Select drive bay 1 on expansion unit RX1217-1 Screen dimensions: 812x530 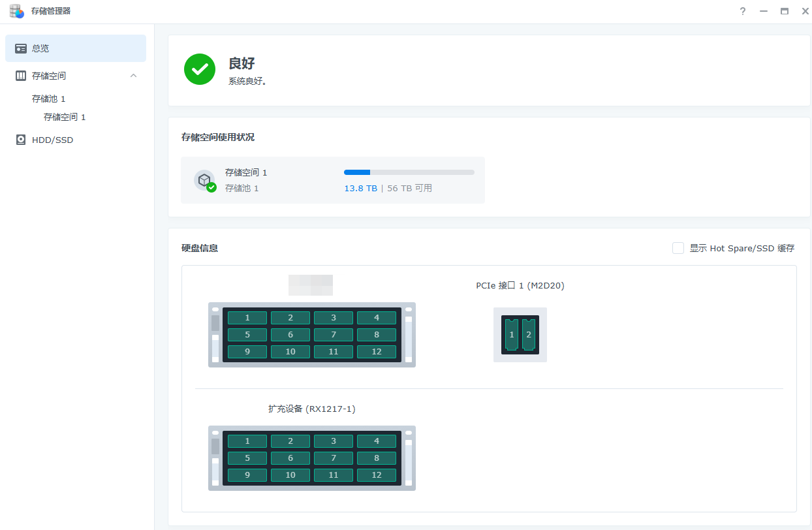(x=247, y=441)
